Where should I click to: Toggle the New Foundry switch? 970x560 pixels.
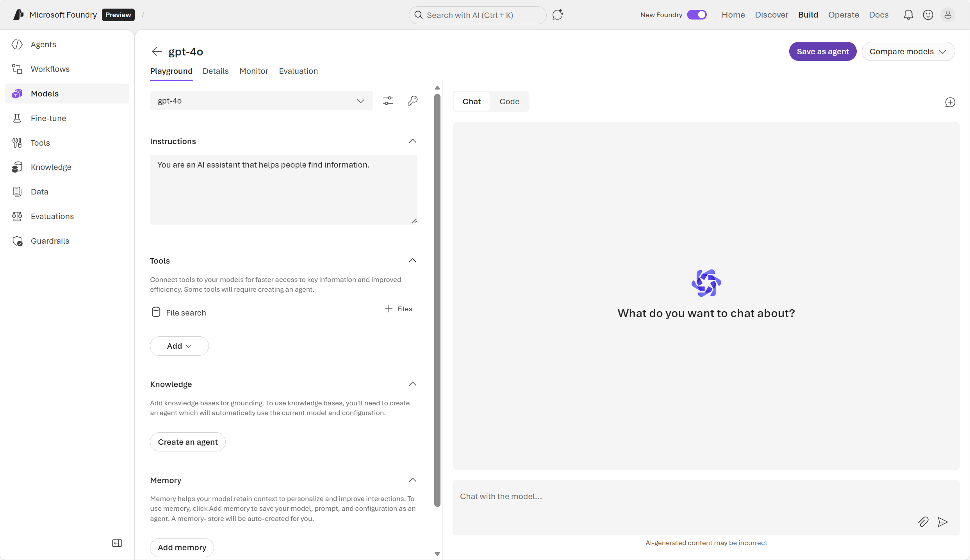click(x=697, y=14)
